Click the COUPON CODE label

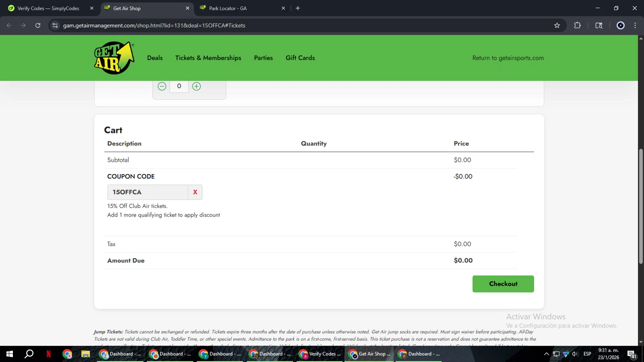point(131,176)
